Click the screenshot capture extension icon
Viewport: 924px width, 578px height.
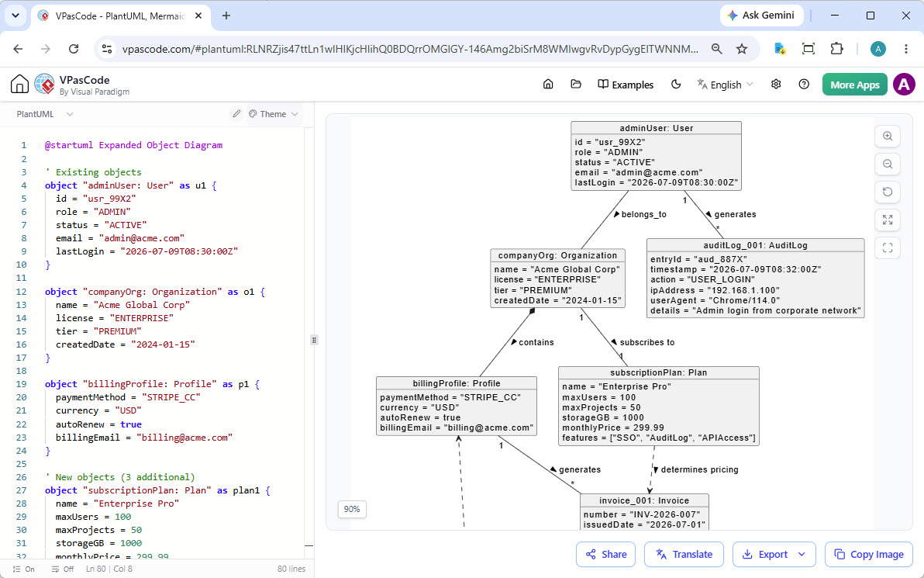tap(808, 49)
